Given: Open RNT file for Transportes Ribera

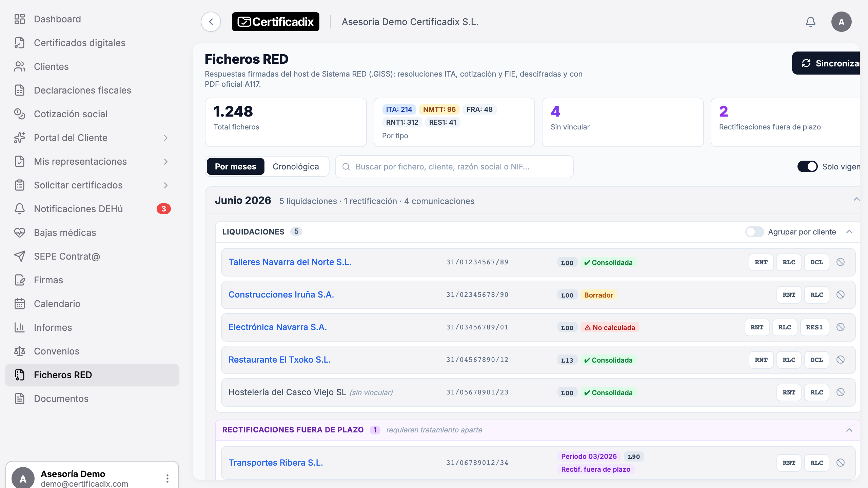Looking at the screenshot, I should point(789,463).
